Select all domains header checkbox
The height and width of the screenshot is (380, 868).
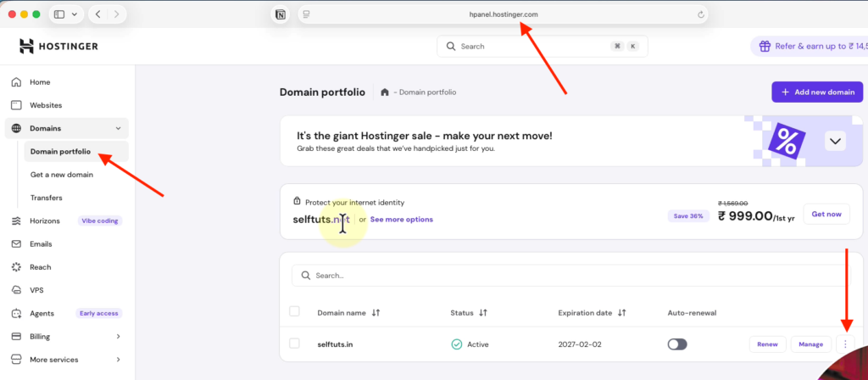pos(294,312)
